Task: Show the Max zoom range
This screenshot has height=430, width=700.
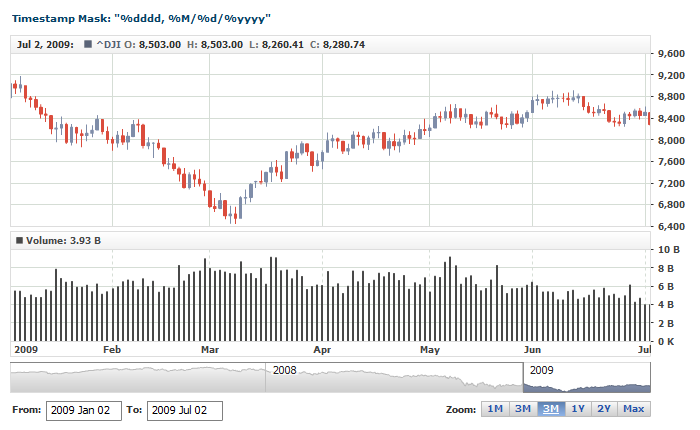Action: pyautogui.click(x=633, y=409)
